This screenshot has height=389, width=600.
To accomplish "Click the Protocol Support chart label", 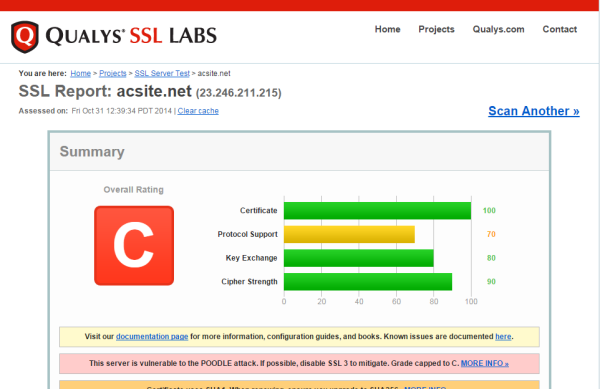I will 247,234.
